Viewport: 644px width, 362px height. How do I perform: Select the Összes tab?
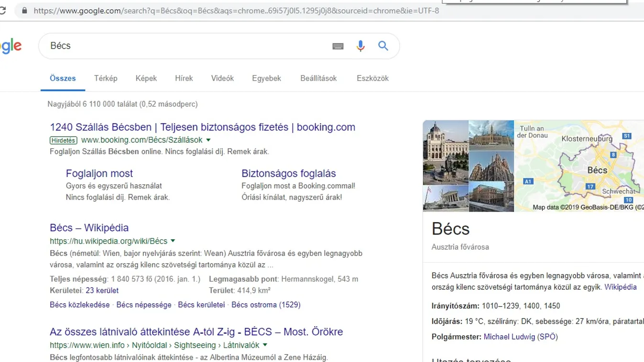63,78
